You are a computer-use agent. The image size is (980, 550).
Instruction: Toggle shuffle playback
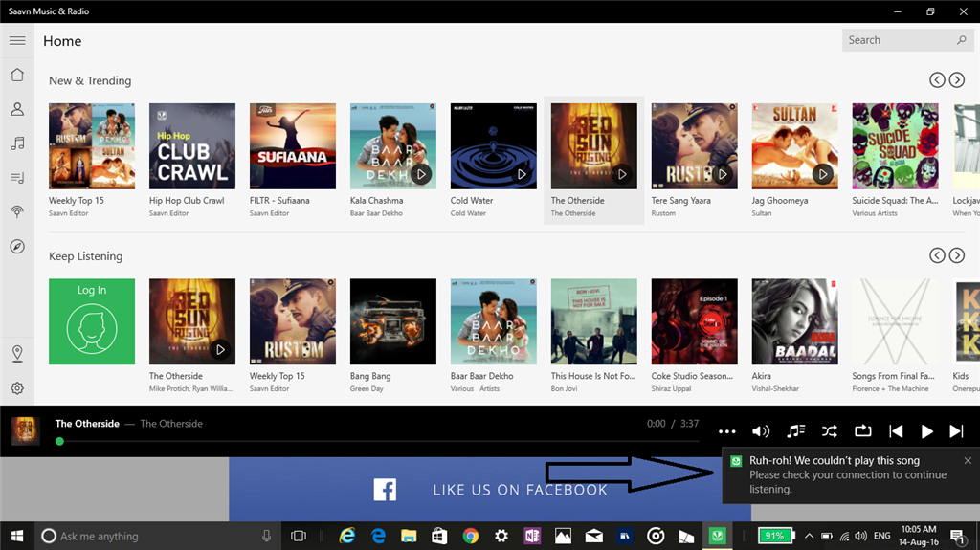(830, 431)
